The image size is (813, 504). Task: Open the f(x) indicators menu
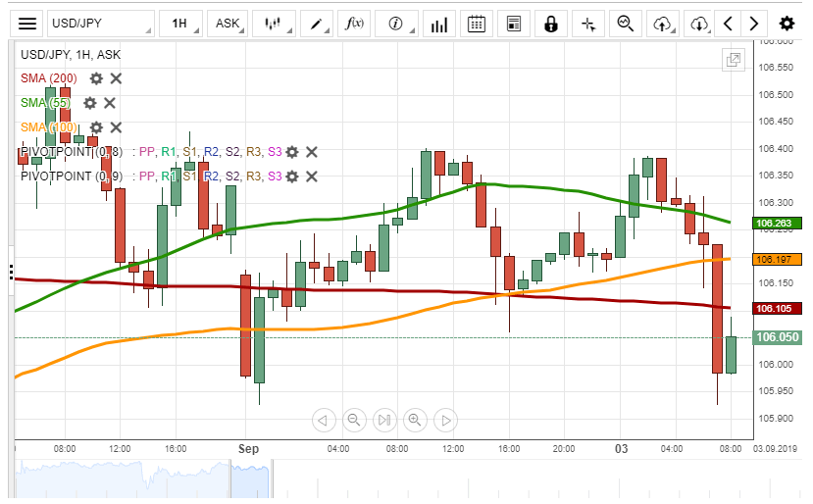coord(353,24)
